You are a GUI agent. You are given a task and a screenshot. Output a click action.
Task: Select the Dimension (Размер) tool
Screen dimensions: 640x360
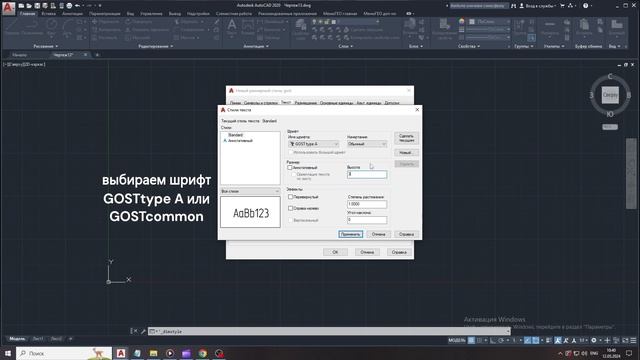pyautogui.click(x=248, y=27)
